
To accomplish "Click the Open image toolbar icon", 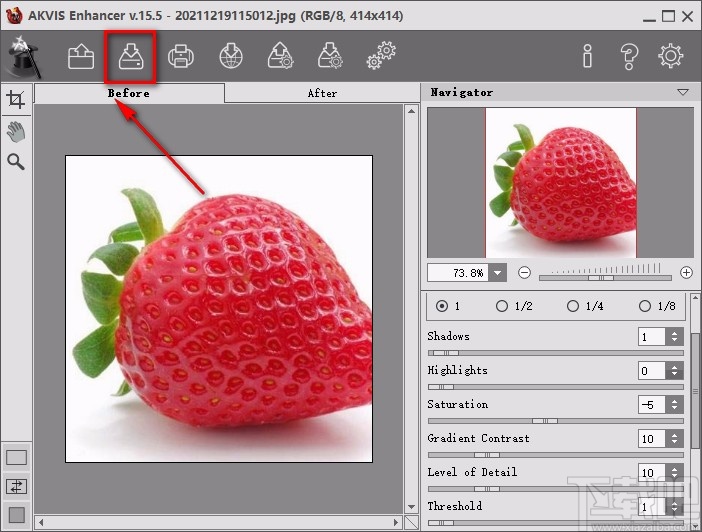I will (81, 56).
